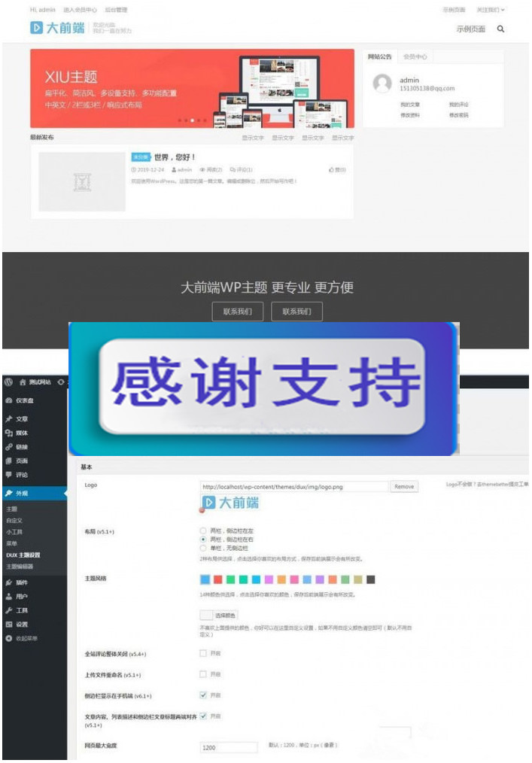Click the 评论(1) comment icon on post

pyautogui.click(x=233, y=170)
